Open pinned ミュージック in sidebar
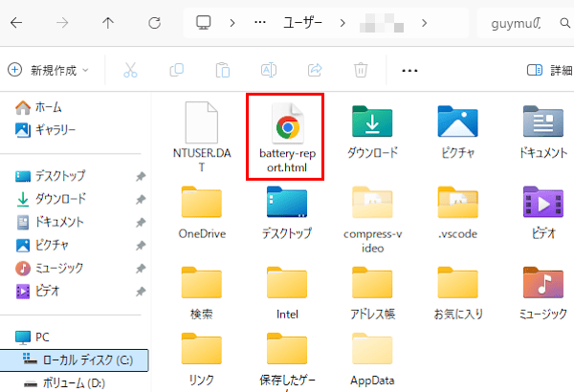Viewport: 574px width, 392px height. coord(50,269)
